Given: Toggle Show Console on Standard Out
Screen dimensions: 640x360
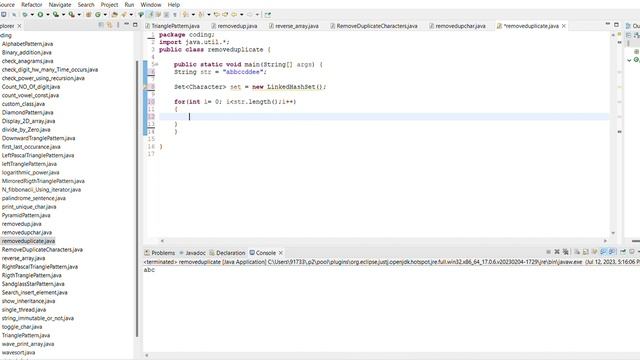Looking at the screenshot, I should click(x=604, y=252).
